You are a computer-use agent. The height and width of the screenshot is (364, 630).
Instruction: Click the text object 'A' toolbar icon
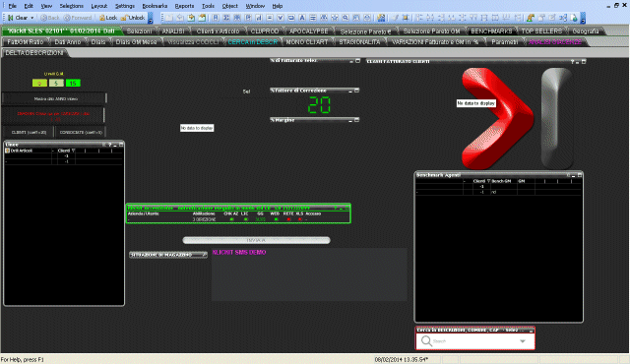(302, 18)
